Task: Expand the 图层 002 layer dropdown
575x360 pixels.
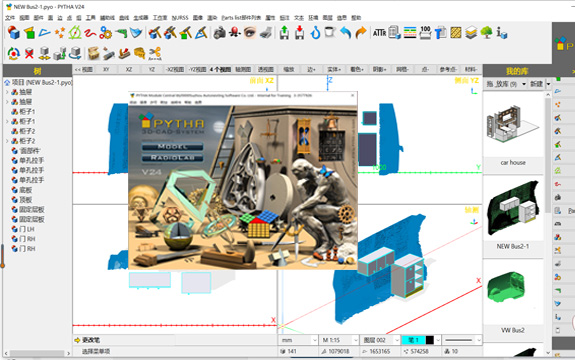Action: coord(380,340)
